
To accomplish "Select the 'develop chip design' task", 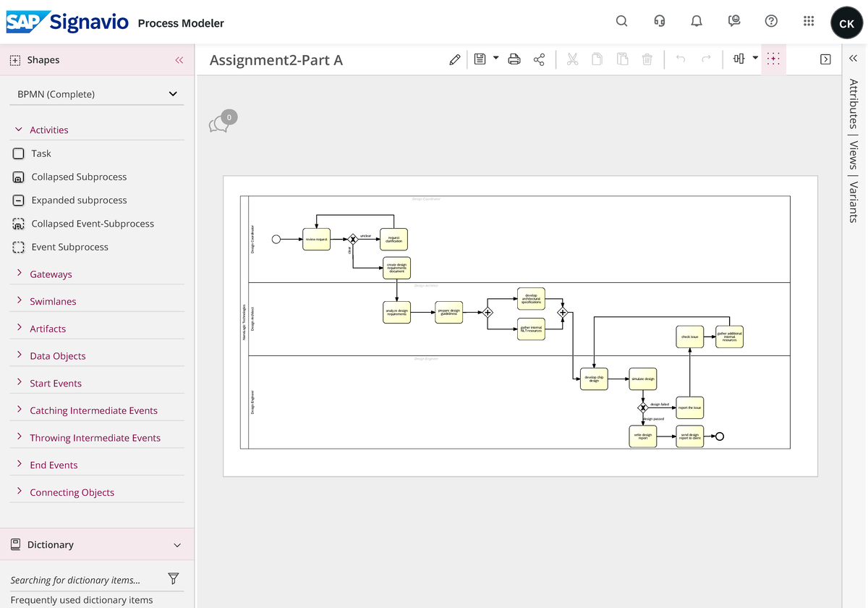I will point(594,379).
